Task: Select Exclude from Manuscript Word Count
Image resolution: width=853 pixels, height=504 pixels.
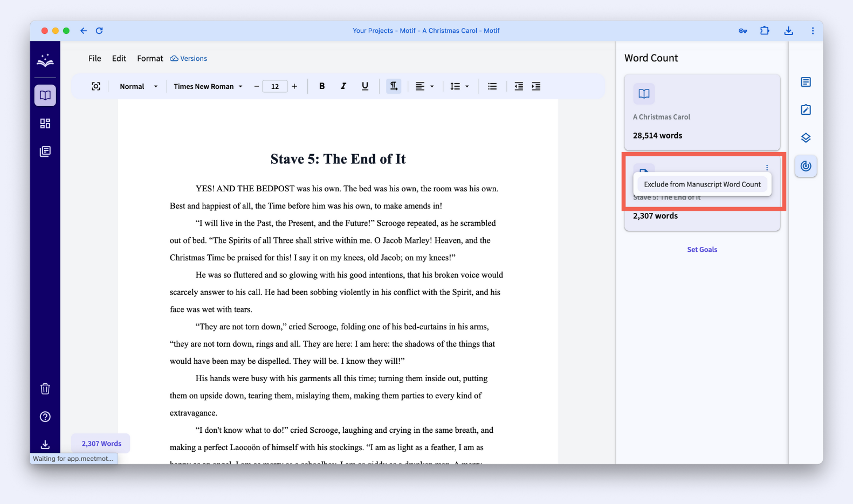Action: tap(702, 184)
